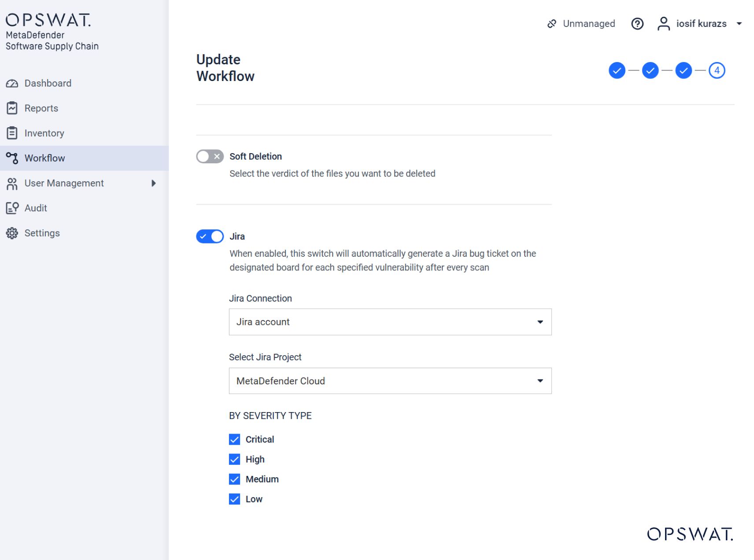Click the OPSWAT logo in sidebar

coord(48,20)
